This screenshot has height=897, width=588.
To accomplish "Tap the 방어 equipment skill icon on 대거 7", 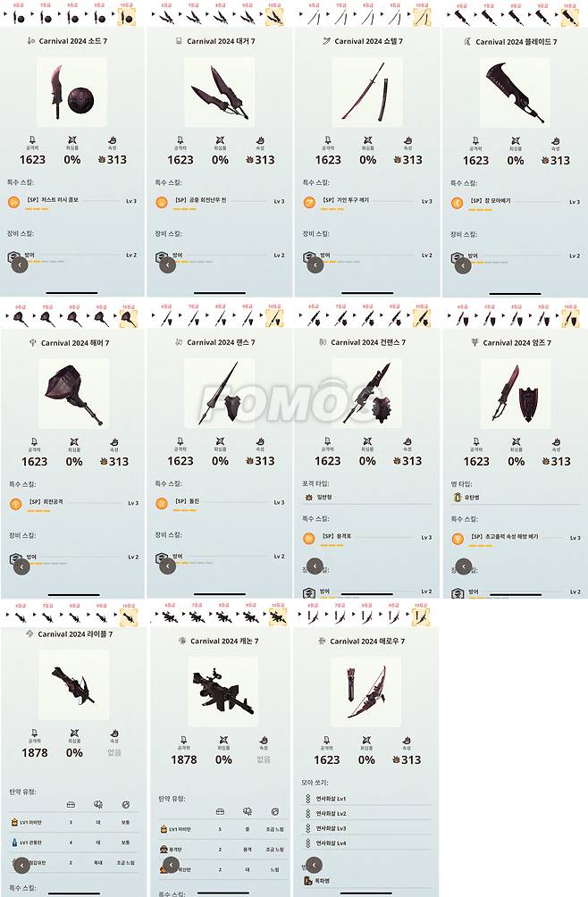I will pyautogui.click(x=162, y=257).
